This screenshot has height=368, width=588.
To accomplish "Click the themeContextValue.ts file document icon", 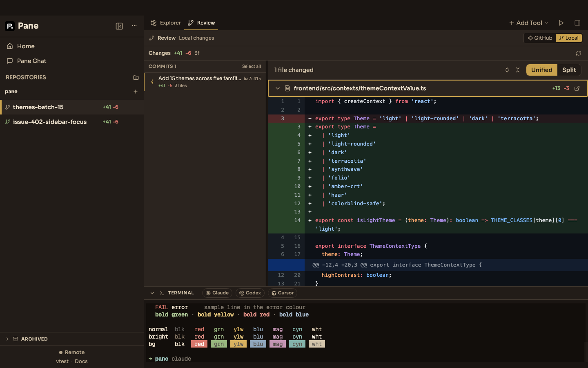I will pyautogui.click(x=287, y=88).
